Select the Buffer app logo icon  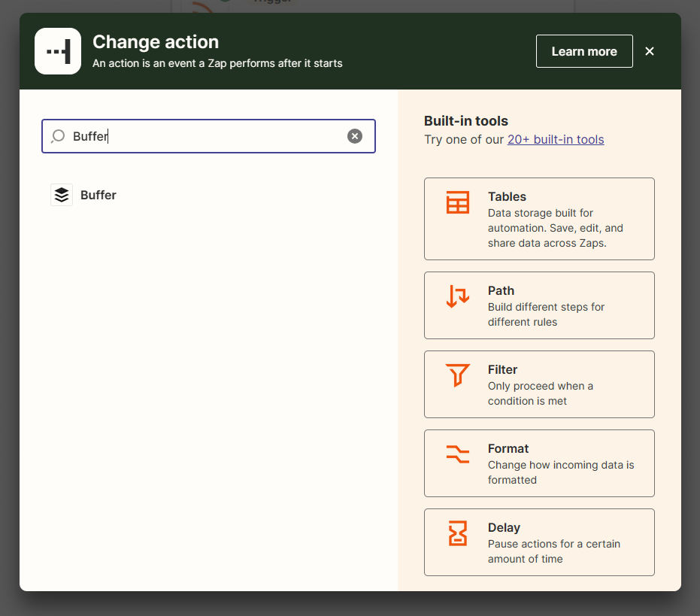click(x=62, y=196)
